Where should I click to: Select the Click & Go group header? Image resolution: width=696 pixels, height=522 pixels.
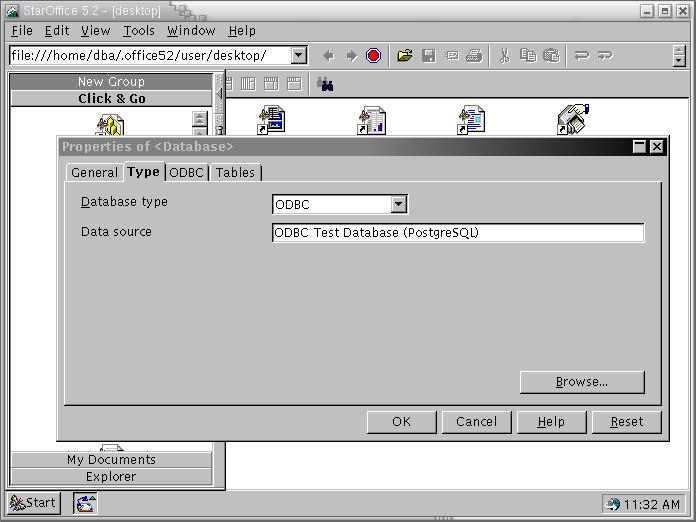(x=111, y=99)
